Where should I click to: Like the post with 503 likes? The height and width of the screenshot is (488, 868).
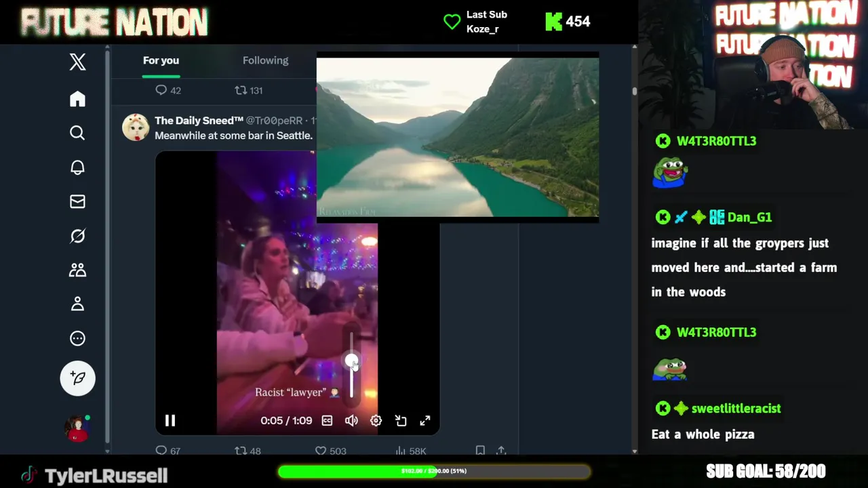point(331,450)
